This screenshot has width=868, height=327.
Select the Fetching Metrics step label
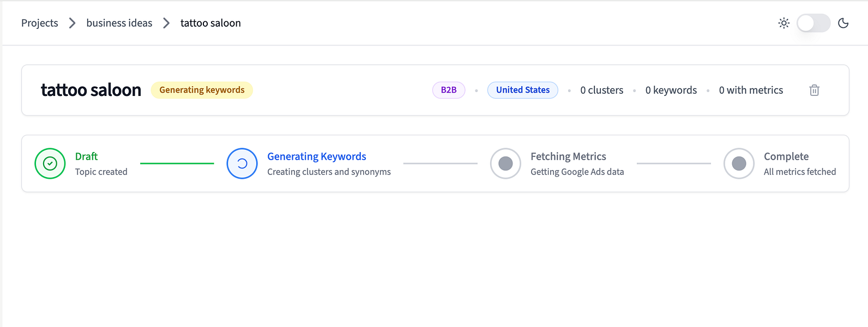coord(568,156)
